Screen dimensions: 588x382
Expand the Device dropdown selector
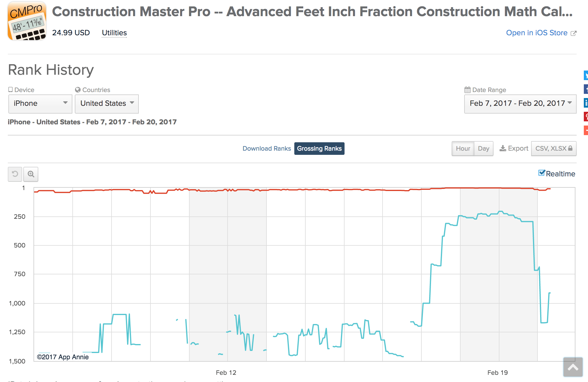(x=39, y=103)
